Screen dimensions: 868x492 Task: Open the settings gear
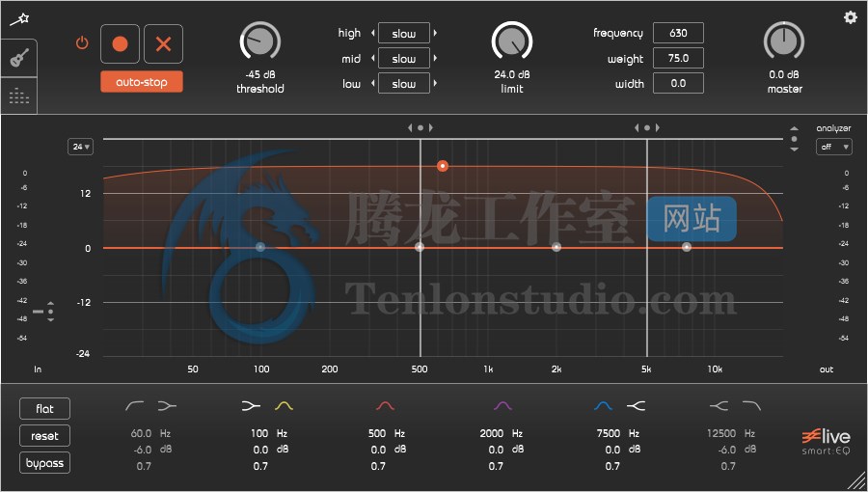pyautogui.click(x=851, y=17)
